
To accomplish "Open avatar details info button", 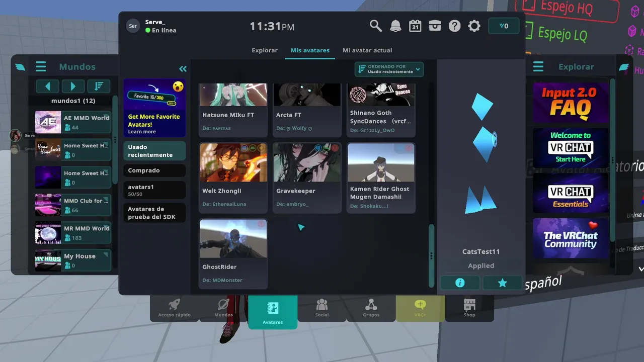I will [460, 283].
